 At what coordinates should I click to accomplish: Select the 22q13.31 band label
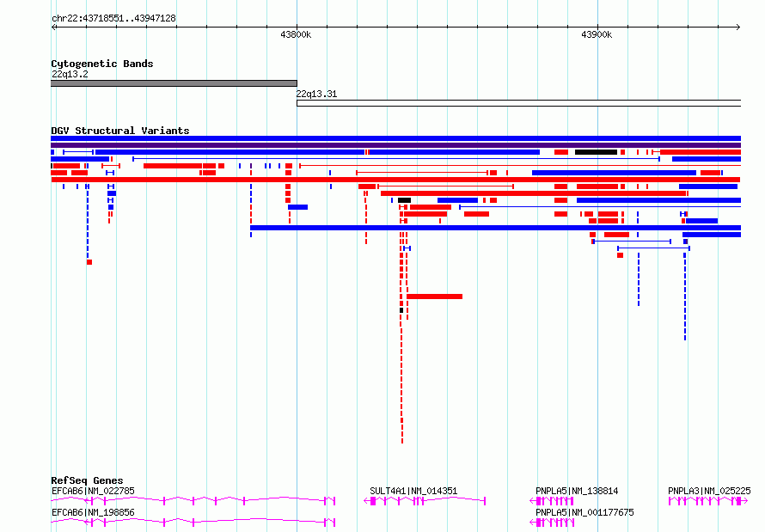316,94
